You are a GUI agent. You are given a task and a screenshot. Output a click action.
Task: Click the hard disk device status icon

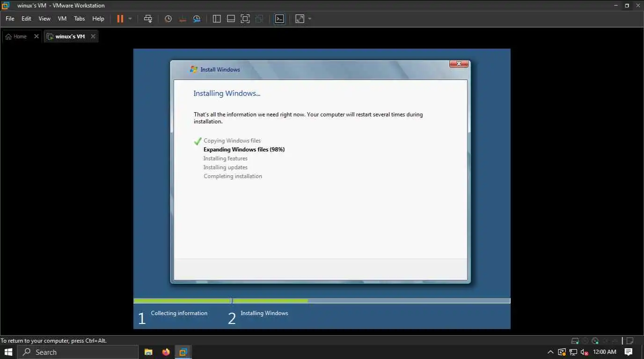point(575,341)
